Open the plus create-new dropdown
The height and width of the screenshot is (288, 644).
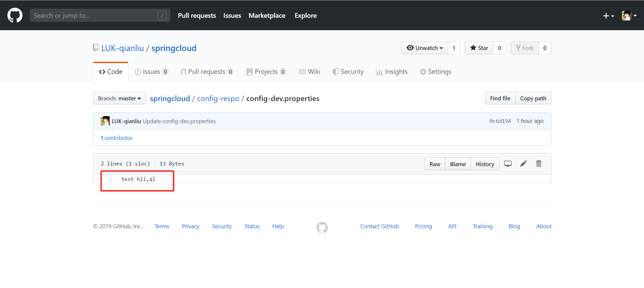coord(608,16)
